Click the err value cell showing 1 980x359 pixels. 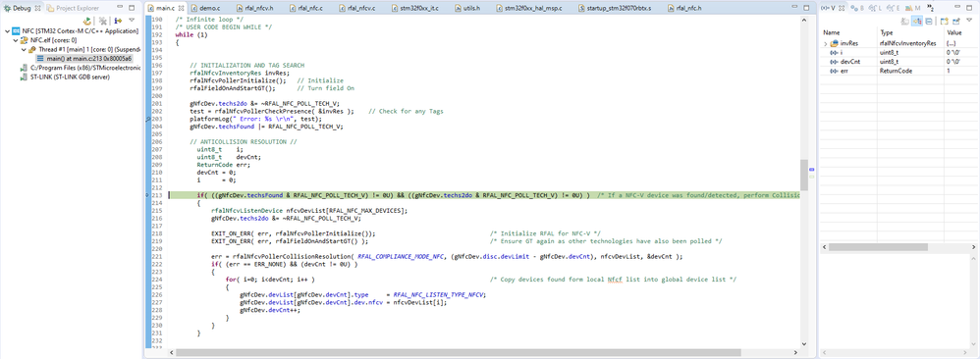(x=961, y=72)
